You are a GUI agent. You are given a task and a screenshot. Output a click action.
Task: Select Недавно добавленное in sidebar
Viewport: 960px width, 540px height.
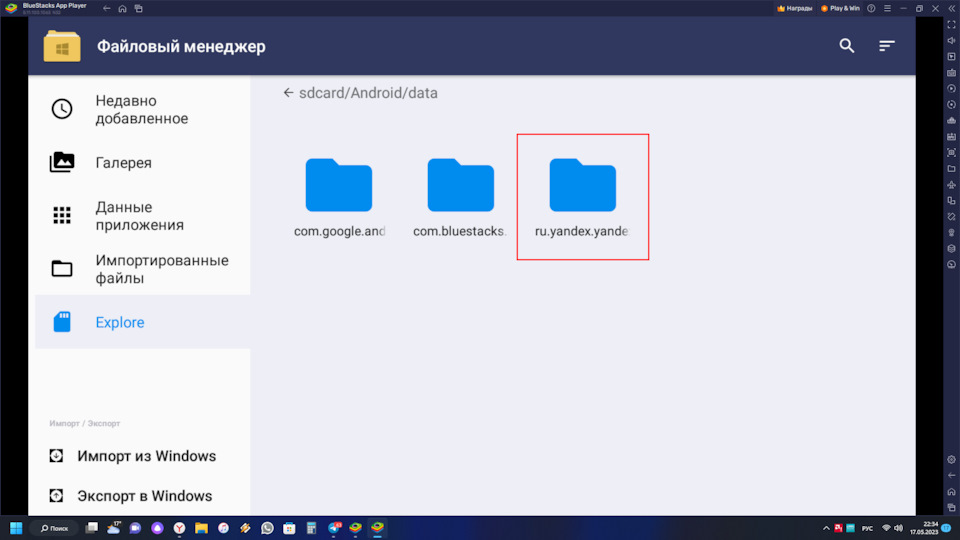tap(143, 110)
